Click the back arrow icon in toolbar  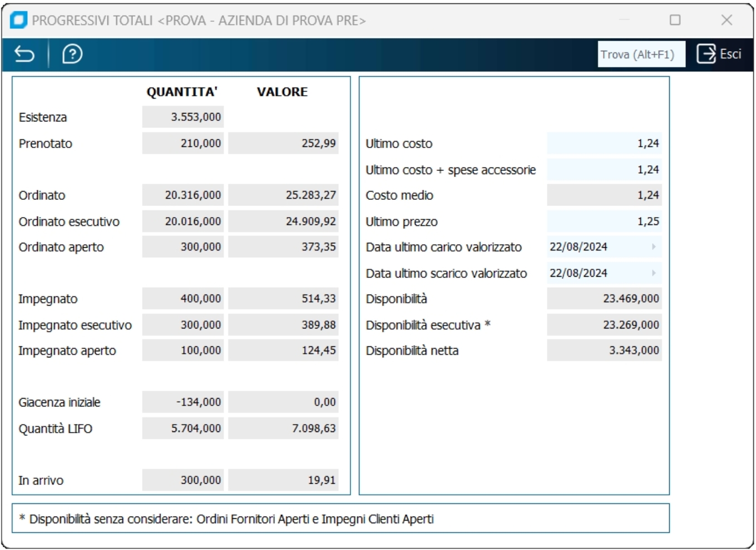(x=24, y=54)
